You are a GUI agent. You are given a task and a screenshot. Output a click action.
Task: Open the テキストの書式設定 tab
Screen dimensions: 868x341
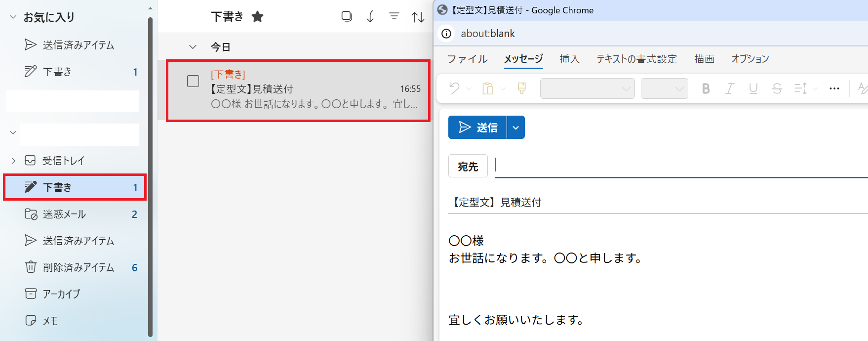(636, 59)
